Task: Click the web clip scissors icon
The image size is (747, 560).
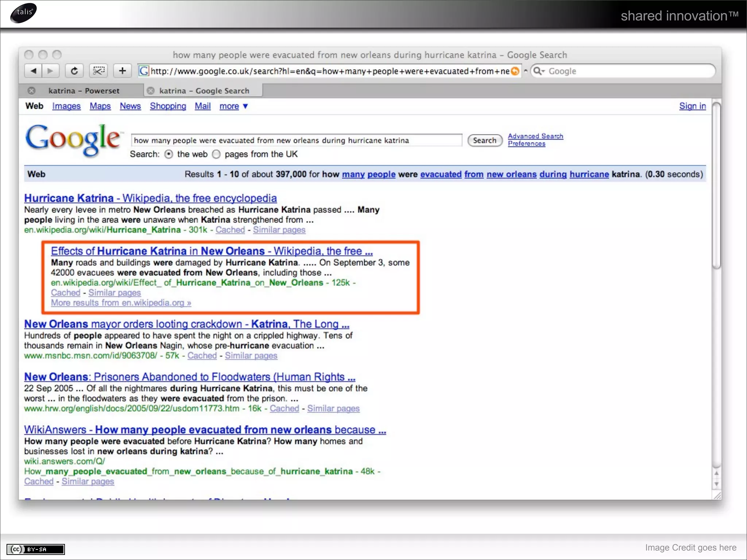Action: tap(98, 71)
